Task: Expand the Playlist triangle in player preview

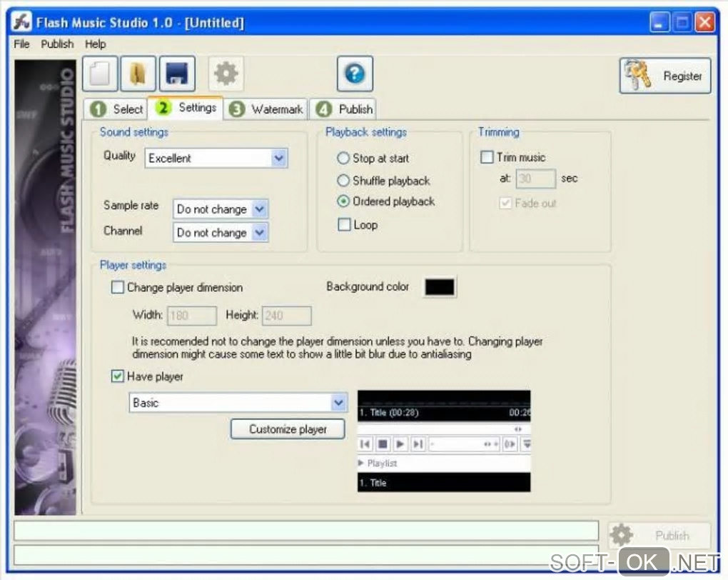Action: click(360, 463)
